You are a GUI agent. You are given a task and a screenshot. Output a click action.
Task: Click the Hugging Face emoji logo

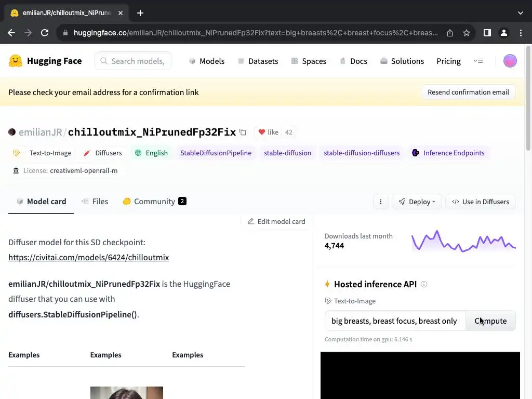click(15, 61)
